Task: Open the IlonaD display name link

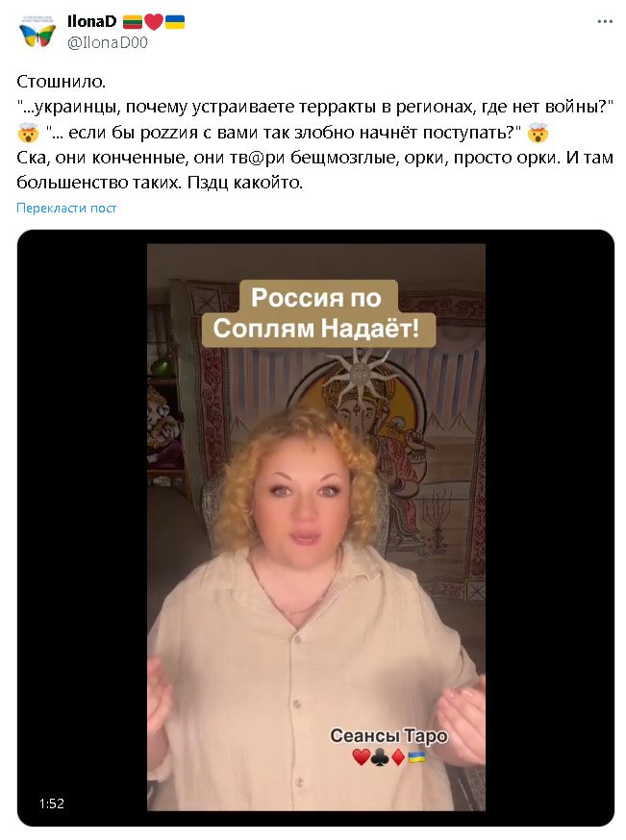Action: pyautogui.click(x=91, y=21)
